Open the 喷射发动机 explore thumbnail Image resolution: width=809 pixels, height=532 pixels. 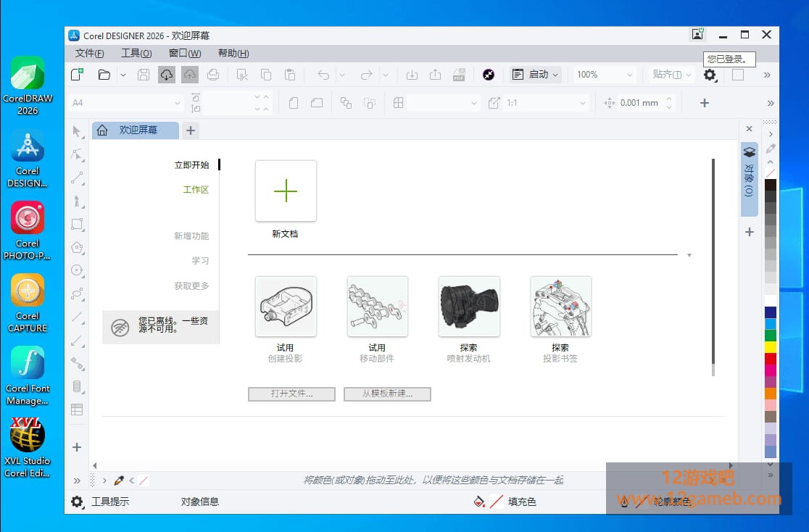click(469, 307)
